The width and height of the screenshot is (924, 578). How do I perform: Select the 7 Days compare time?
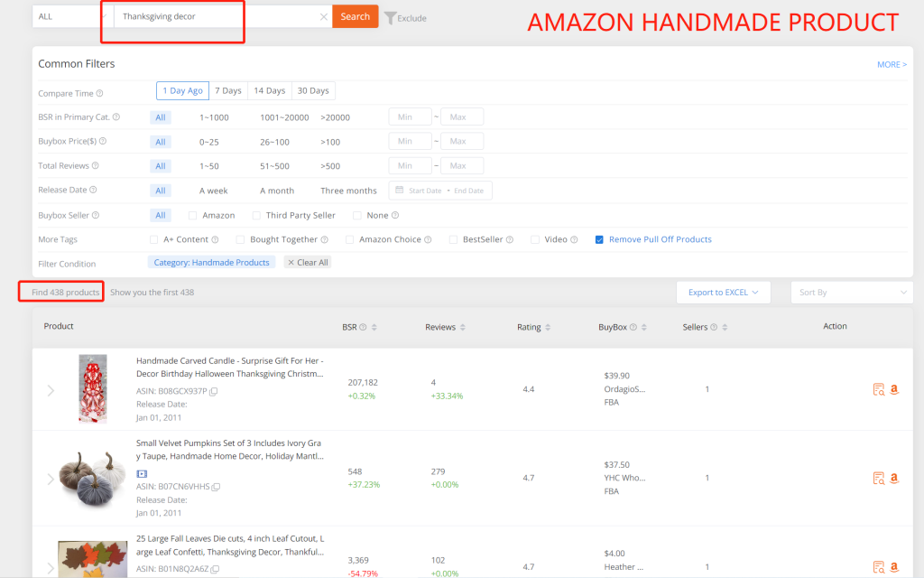coord(227,90)
